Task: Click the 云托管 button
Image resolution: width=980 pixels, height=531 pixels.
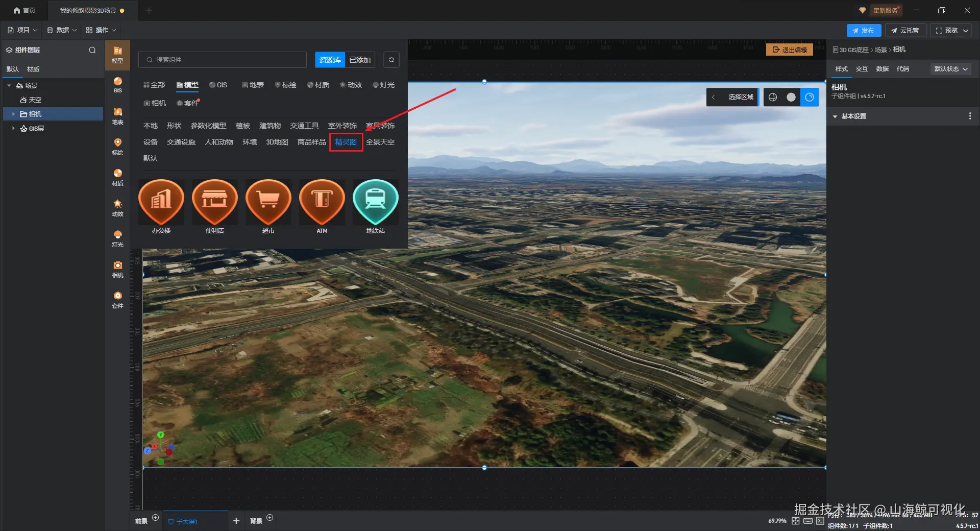Action: [906, 31]
